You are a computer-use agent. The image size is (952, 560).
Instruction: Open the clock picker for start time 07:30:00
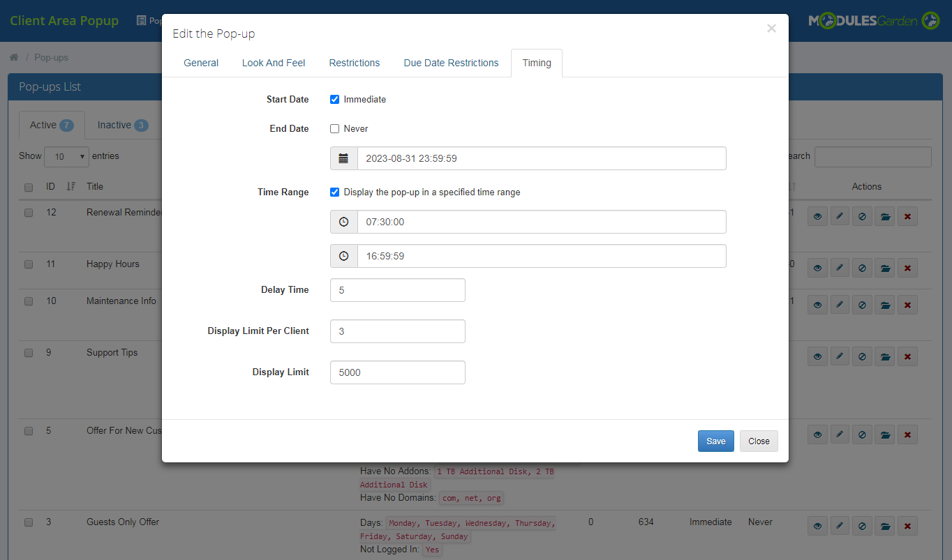click(x=343, y=221)
